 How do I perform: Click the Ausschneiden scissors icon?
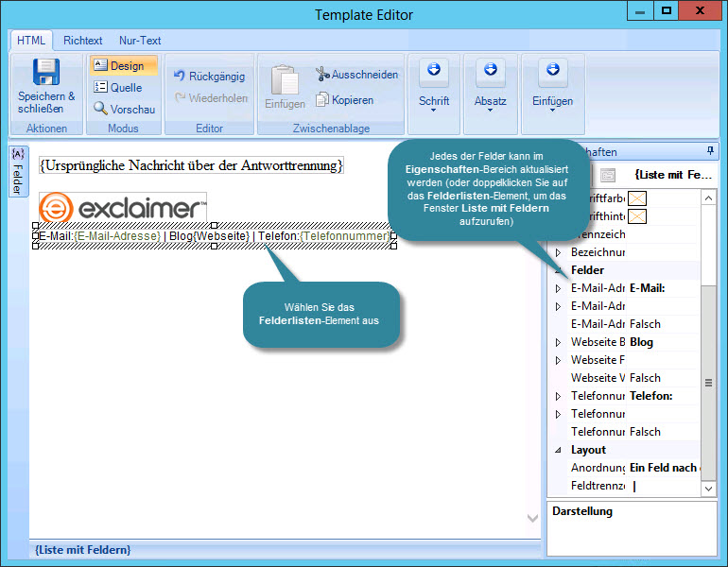pyautogui.click(x=322, y=74)
